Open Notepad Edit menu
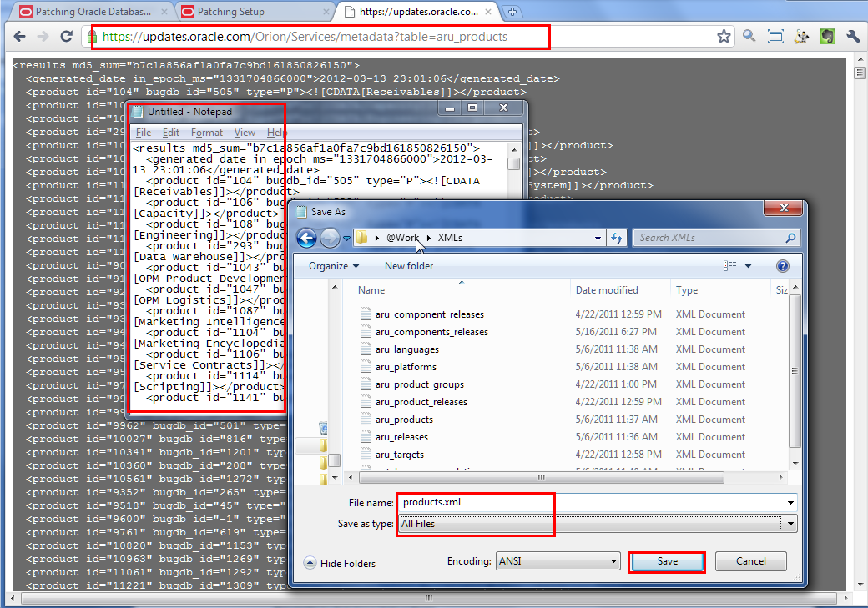The height and width of the screenshot is (608, 868). [170, 133]
